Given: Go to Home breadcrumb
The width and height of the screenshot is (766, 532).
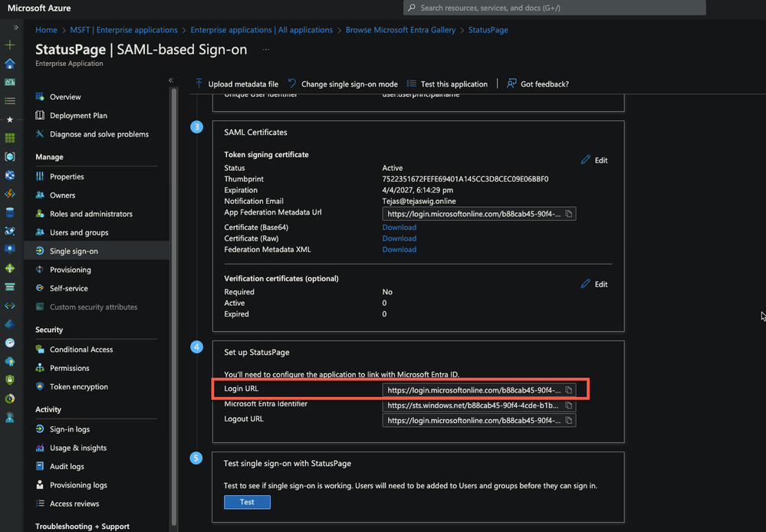Looking at the screenshot, I should (x=47, y=30).
